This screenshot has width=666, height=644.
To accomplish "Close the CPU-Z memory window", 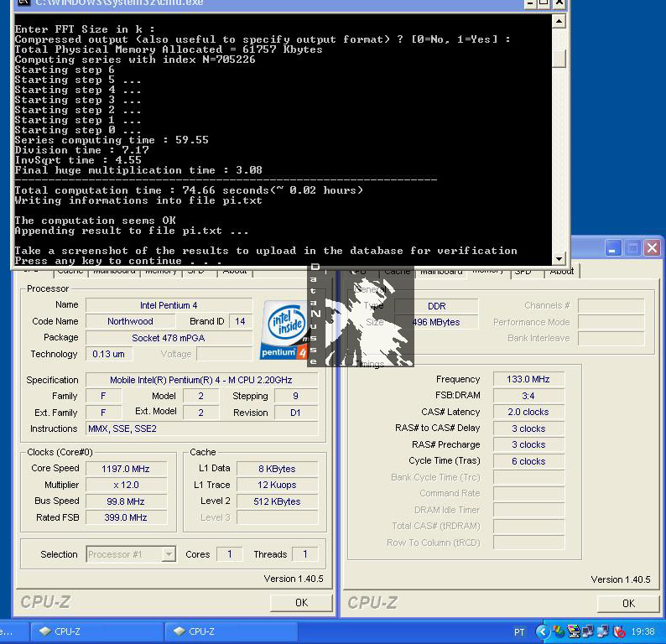I will coord(652,248).
